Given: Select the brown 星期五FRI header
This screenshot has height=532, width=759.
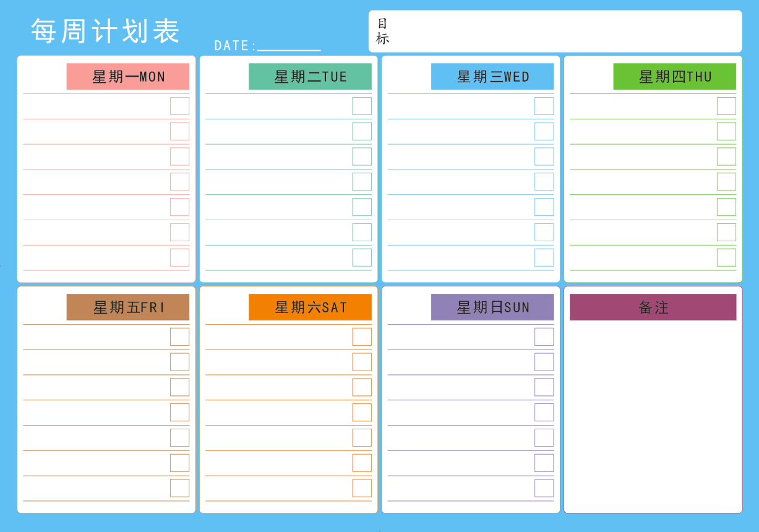Looking at the screenshot, I should [x=128, y=307].
